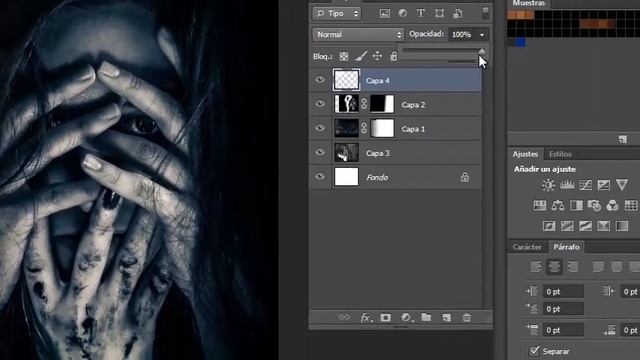Create new fill or adjustment layer
This screenshot has height=360, width=640.
(406, 317)
